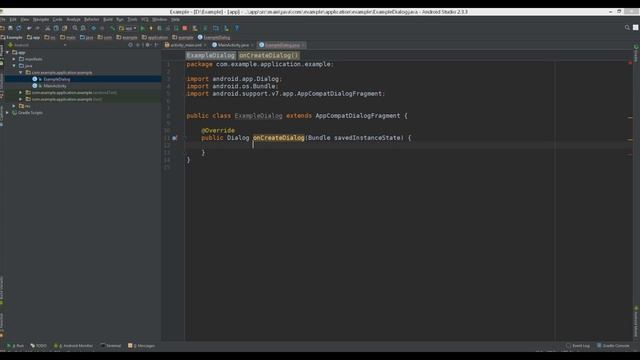Open the File menu
Image resolution: width=640 pixels, height=360 pixels.
[x=2, y=20]
